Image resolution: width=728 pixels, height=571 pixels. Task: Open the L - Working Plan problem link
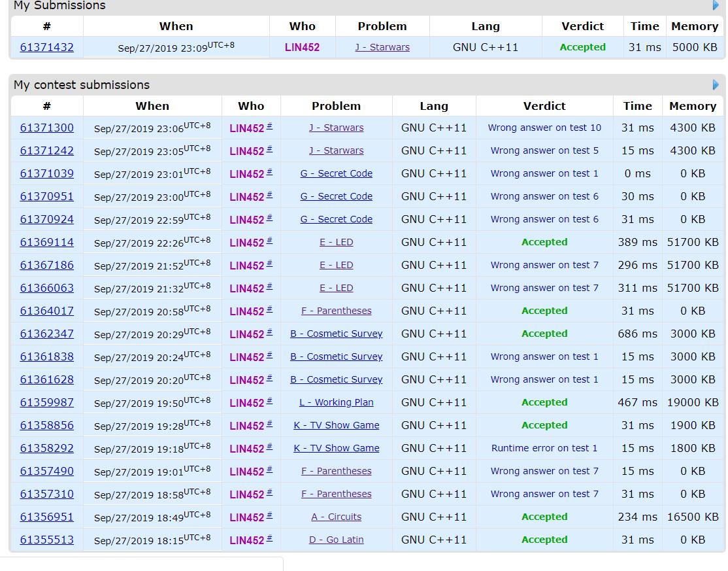(x=336, y=402)
